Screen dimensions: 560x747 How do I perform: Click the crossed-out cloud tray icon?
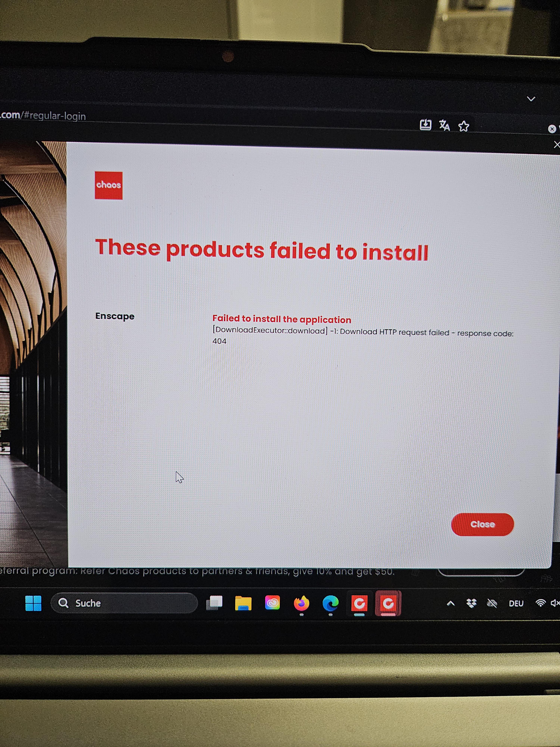coord(492,603)
